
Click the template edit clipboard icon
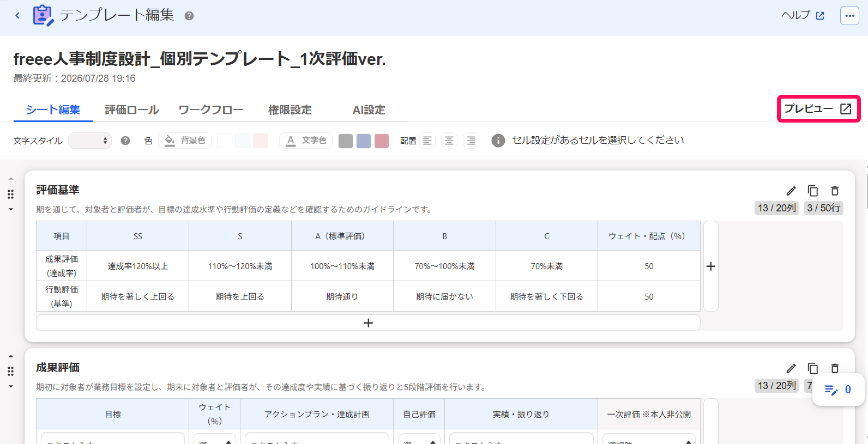43,15
